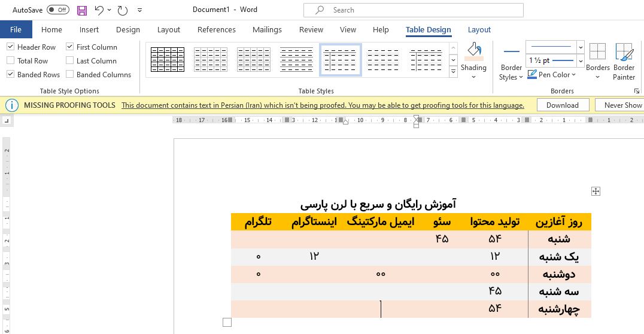
Task: Apply the seventh table style thumbnail
Action: 426,60
